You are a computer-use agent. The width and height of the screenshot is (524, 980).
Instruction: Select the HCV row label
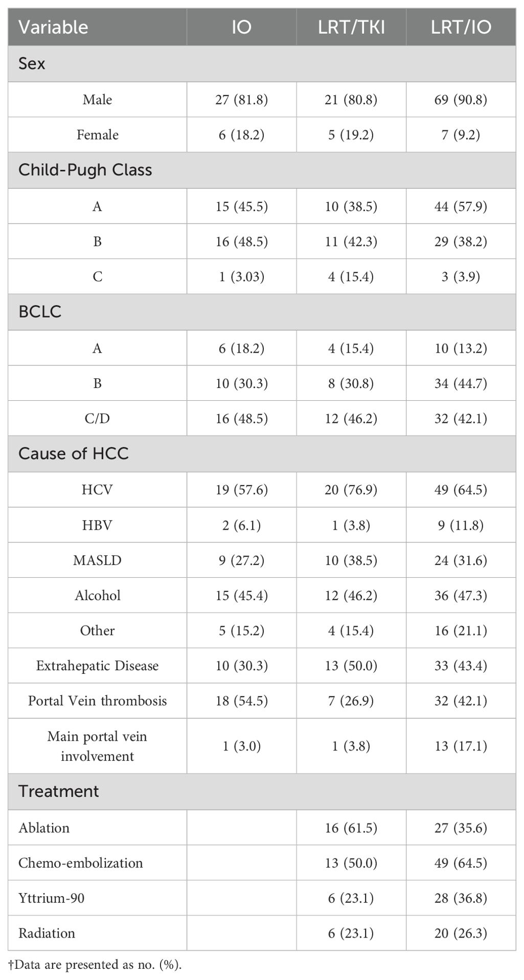(x=97, y=489)
